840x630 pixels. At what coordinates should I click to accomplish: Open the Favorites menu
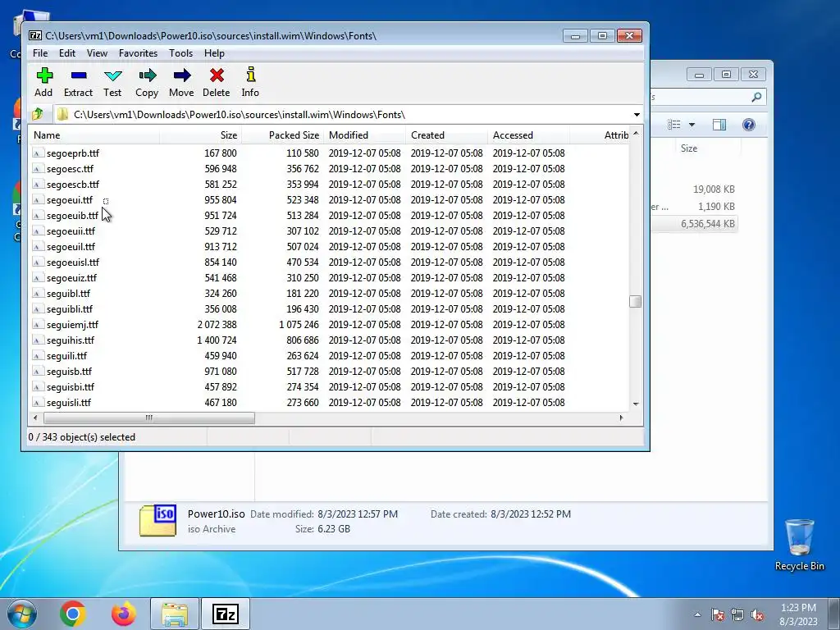(138, 53)
